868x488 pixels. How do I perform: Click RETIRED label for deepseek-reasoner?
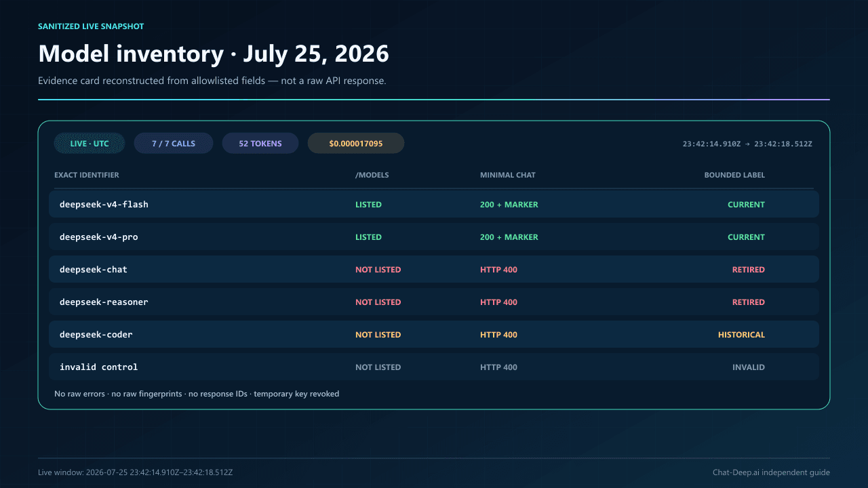point(749,302)
